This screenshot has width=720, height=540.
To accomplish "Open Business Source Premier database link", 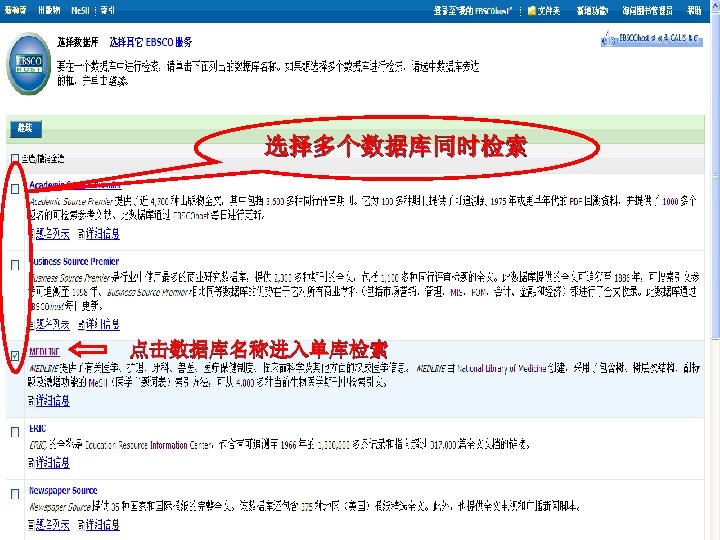I will 74,261.
